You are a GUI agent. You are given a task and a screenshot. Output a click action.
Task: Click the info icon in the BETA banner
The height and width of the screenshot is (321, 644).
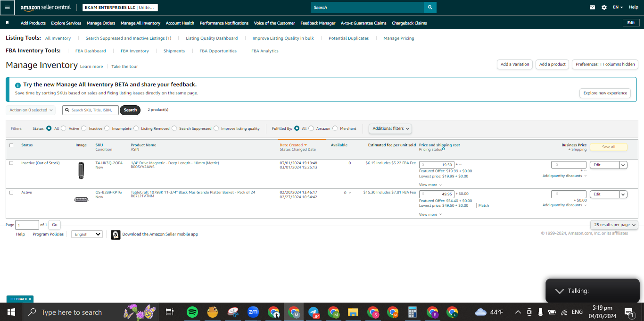click(18, 85)
